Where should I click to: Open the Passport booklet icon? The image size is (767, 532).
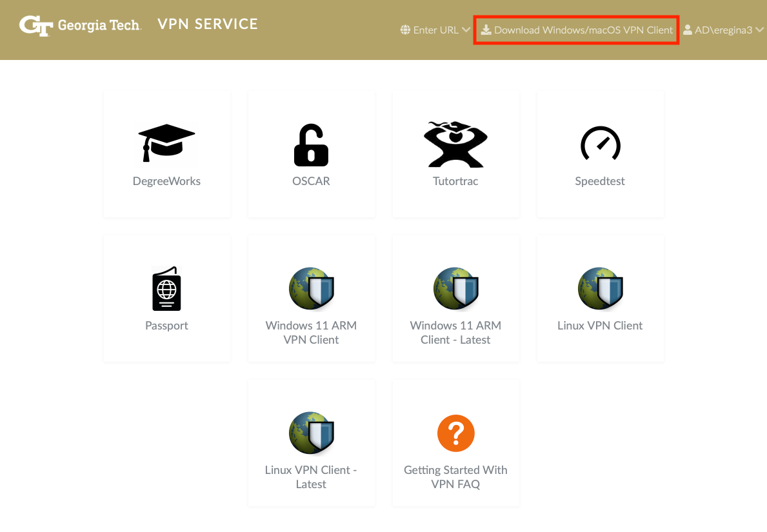pyautogui.click(x=166, y=288)
